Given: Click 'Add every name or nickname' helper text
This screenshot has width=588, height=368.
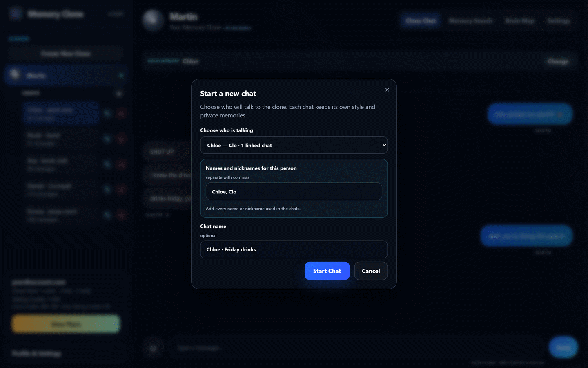Looking at the screenshot, I should pyautogui.click(x=253, y=209).
